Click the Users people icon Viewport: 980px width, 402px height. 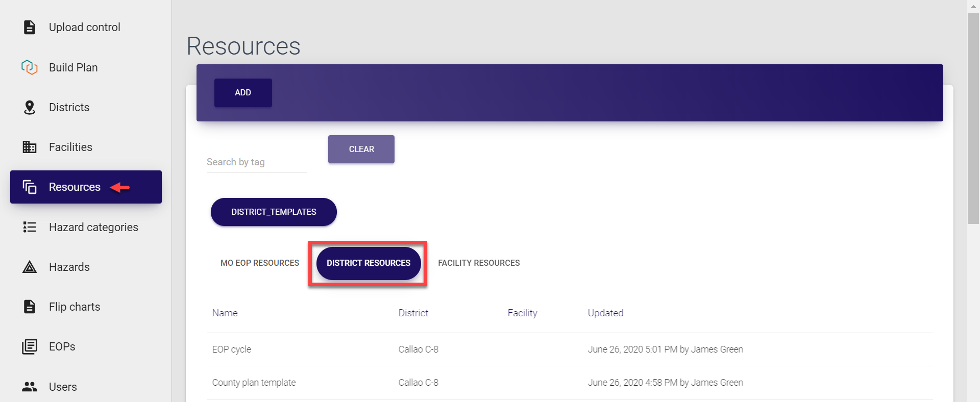pos(30,387)
